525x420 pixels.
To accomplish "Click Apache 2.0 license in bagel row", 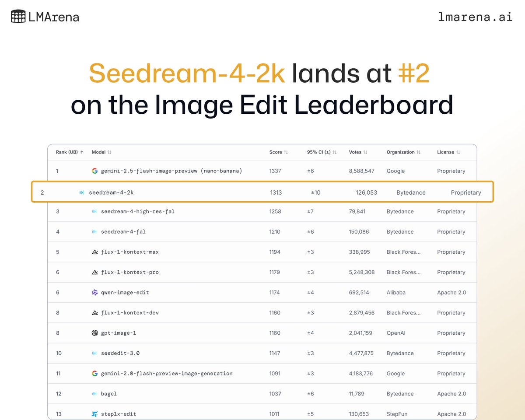I will click(x=451, y=394).
